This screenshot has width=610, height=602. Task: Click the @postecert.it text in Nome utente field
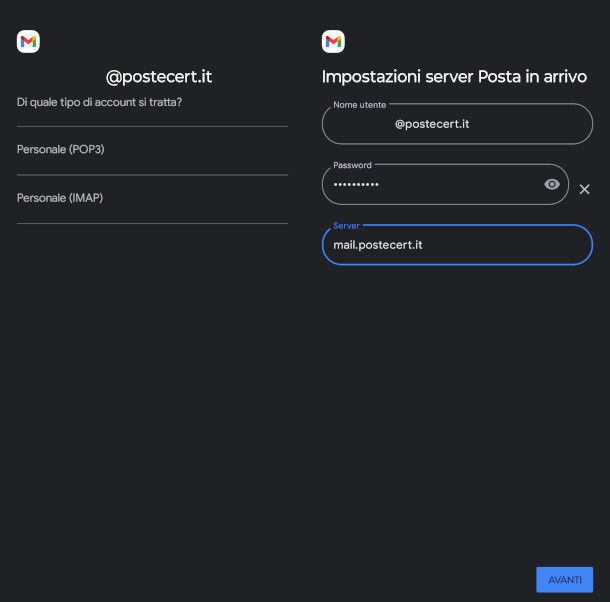pos(432,124)
